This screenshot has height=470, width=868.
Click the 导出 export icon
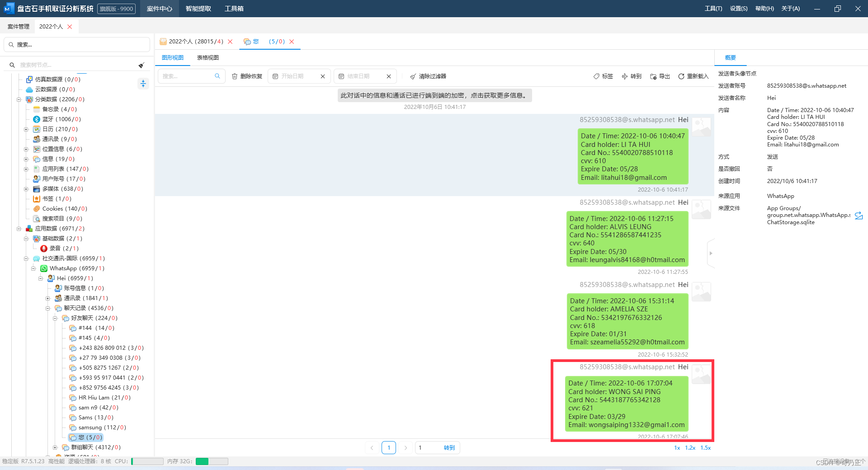(x=653, y=76)
